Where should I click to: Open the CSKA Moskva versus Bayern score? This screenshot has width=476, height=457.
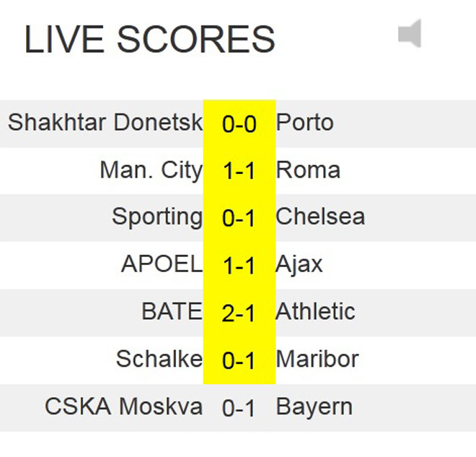[239, 408]
